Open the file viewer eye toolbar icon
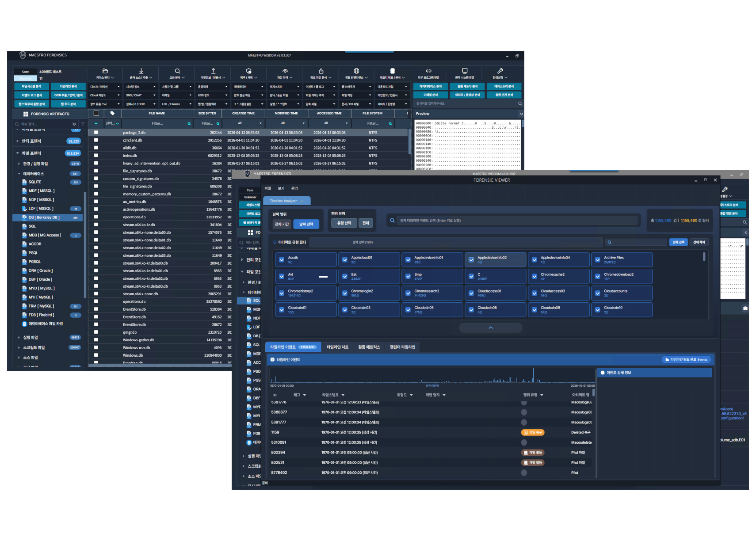Image resolution: width=756 pixels, height=541 pixels. [x=285, y=71]
